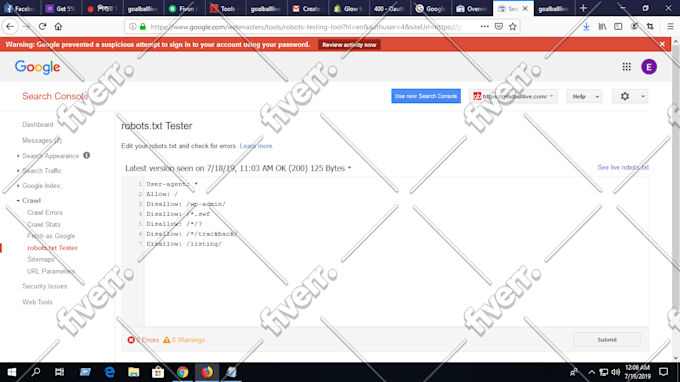Click the Pocket save icon
This screenshot has width=680, height=382.
click(499, 26)
